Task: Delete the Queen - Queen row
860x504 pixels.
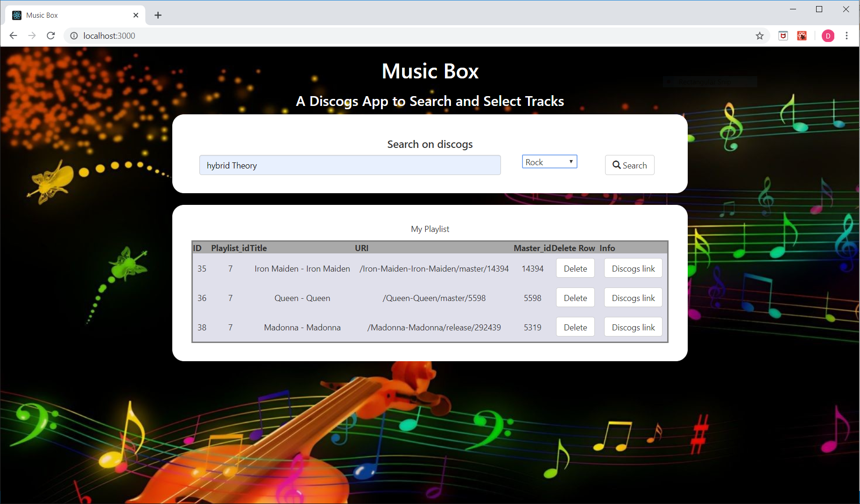Action: 575,298
